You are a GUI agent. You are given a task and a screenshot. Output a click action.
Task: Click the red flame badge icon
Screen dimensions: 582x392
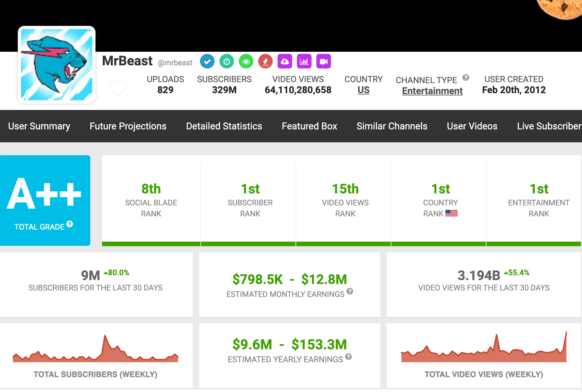[265, 61]
